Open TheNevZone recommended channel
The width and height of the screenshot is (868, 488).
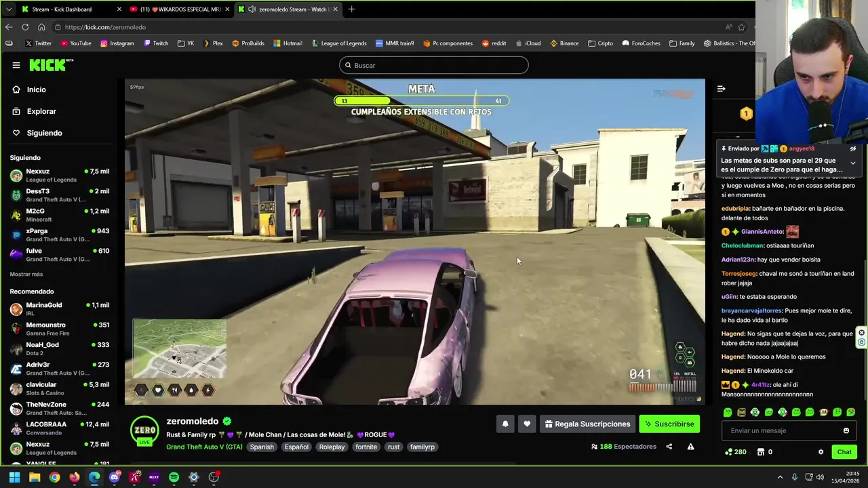(60, 408)
